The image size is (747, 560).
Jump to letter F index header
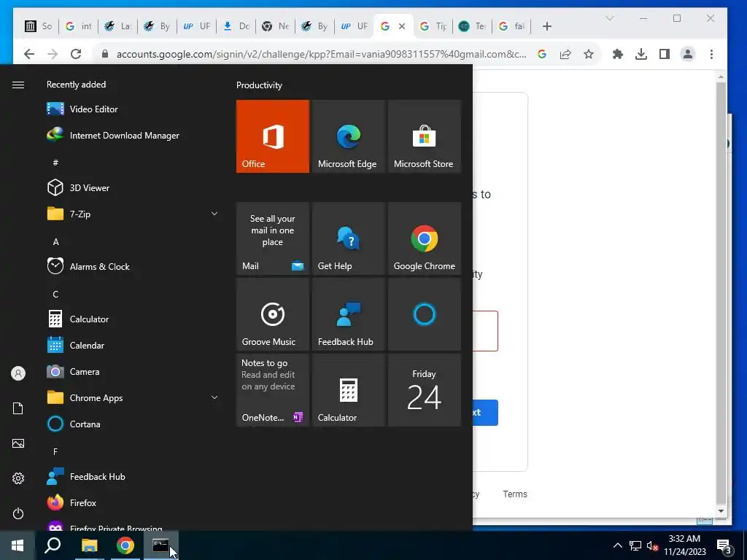55,451
